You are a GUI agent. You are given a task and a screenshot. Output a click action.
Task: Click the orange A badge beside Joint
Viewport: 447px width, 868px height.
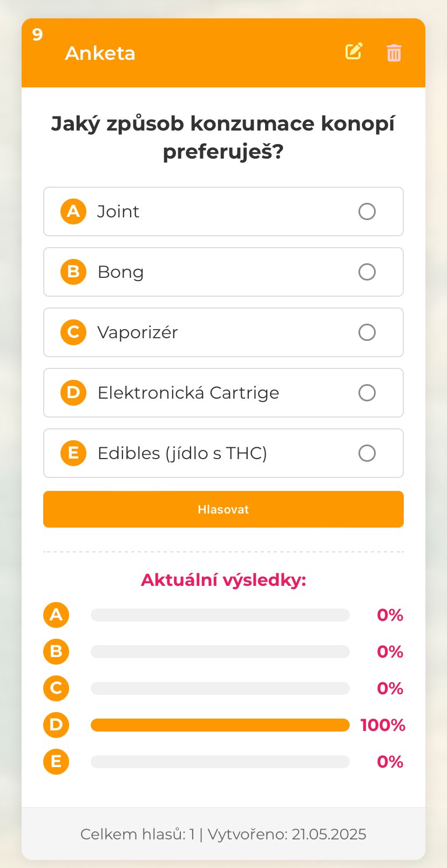click(73, 211)
